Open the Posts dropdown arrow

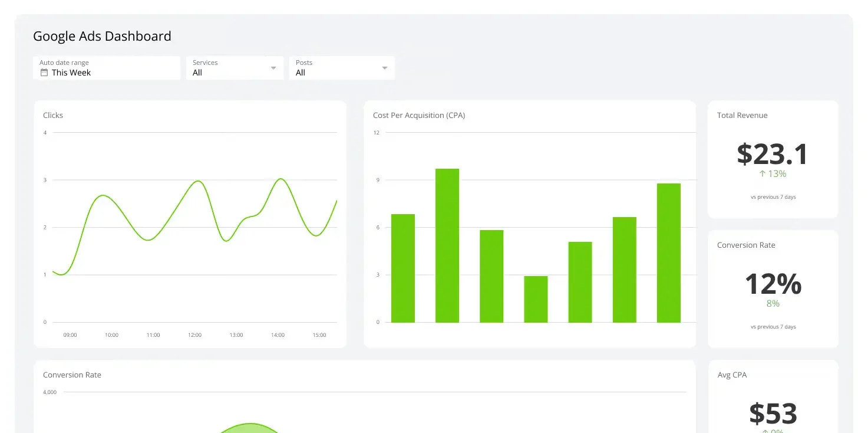(385, 68)
